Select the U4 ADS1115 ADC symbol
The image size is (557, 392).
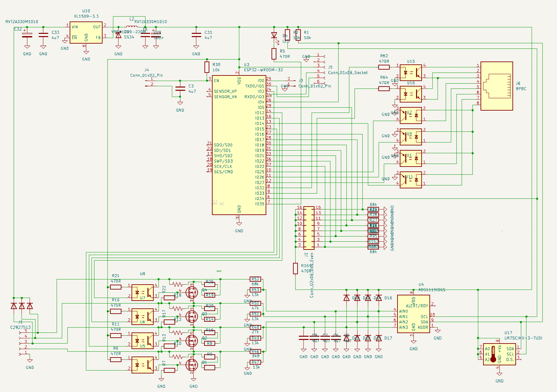click(x=413, y=314)
